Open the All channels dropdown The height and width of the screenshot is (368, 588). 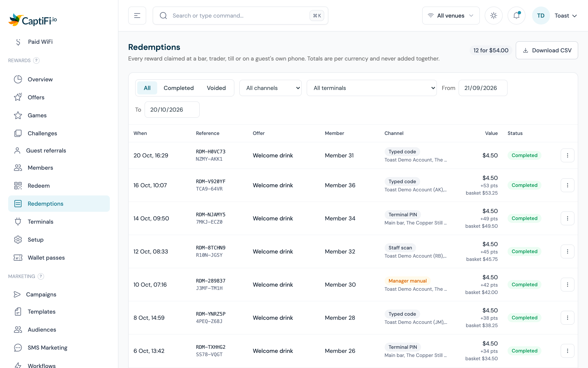point(270,88)
